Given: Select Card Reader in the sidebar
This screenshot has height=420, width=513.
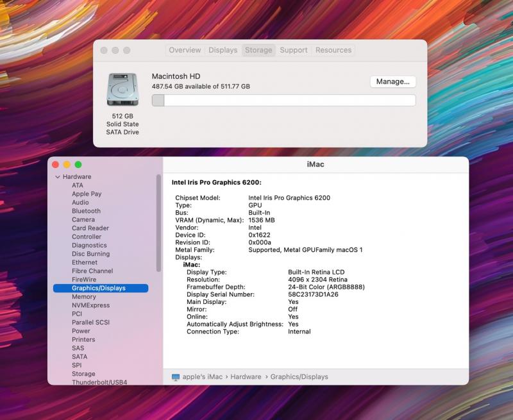Looking at the screenshot, I should (90, 228).
